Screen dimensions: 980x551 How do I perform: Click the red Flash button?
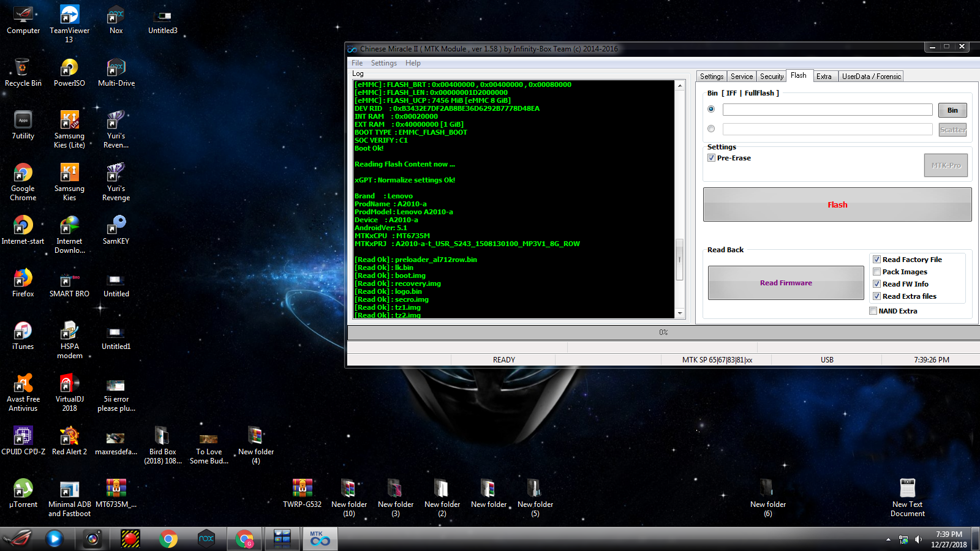point(837,205)
